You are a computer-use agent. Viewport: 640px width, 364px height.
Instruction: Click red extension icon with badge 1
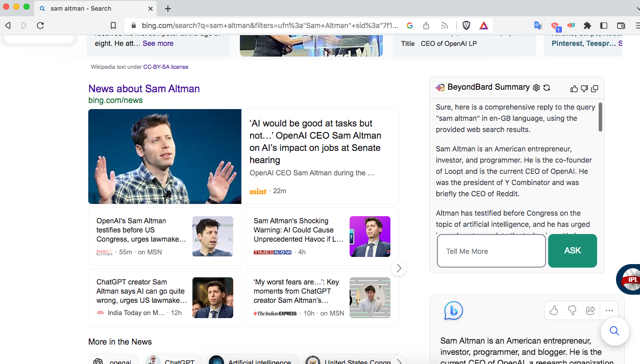555,26
